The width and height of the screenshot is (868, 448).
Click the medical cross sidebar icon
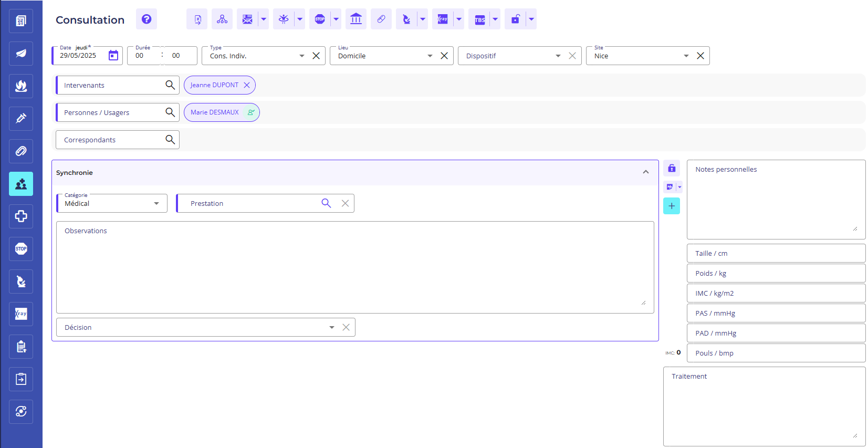(x=21, y=216)
